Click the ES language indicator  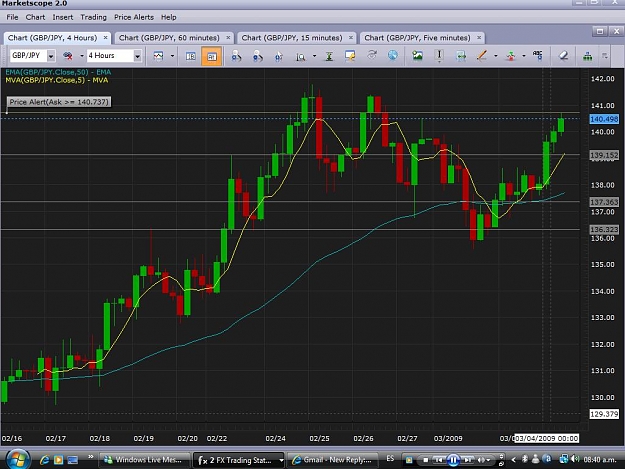point(390,459)
